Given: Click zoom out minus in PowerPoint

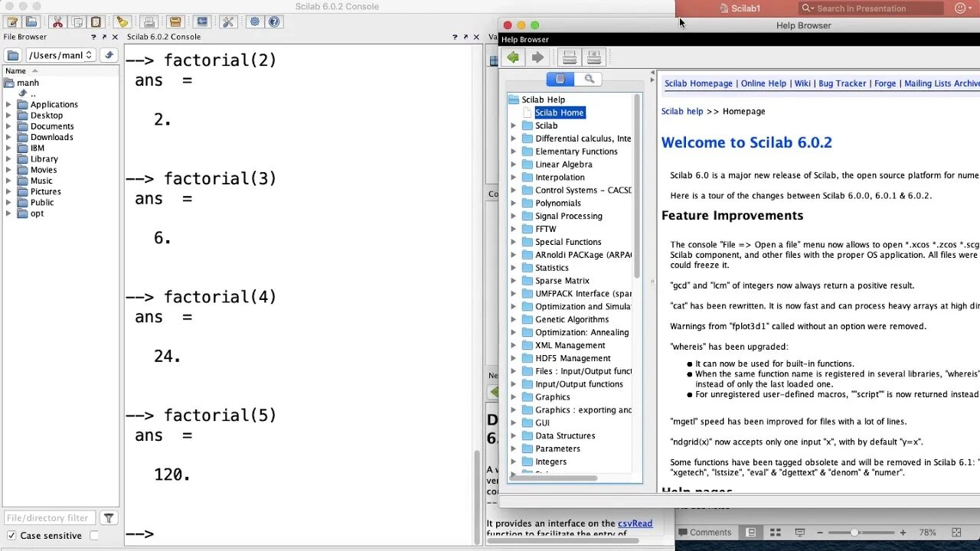Looking at the screenshot, I should click(821, 533).
